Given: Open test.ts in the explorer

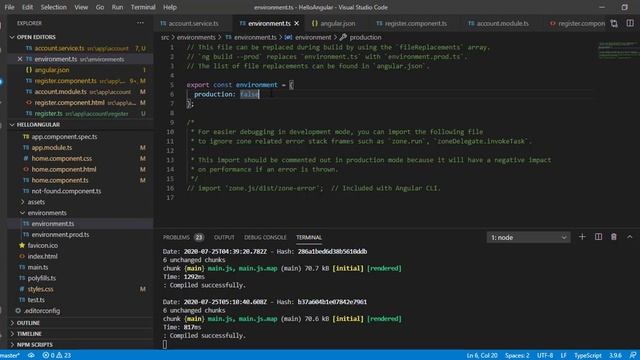Looking at the screenshot, I should 36,300.
